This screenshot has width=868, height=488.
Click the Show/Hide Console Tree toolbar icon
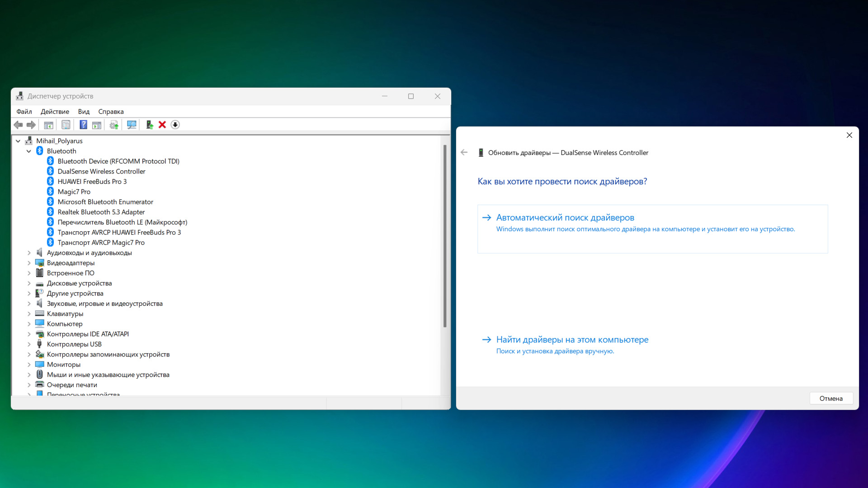point(48,125)
